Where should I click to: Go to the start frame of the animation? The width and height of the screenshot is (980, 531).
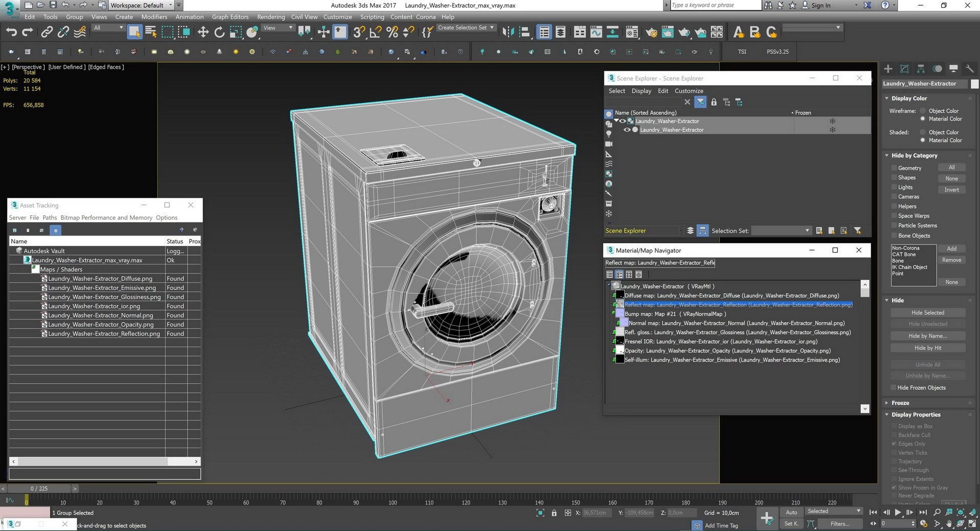pos(873,512)
